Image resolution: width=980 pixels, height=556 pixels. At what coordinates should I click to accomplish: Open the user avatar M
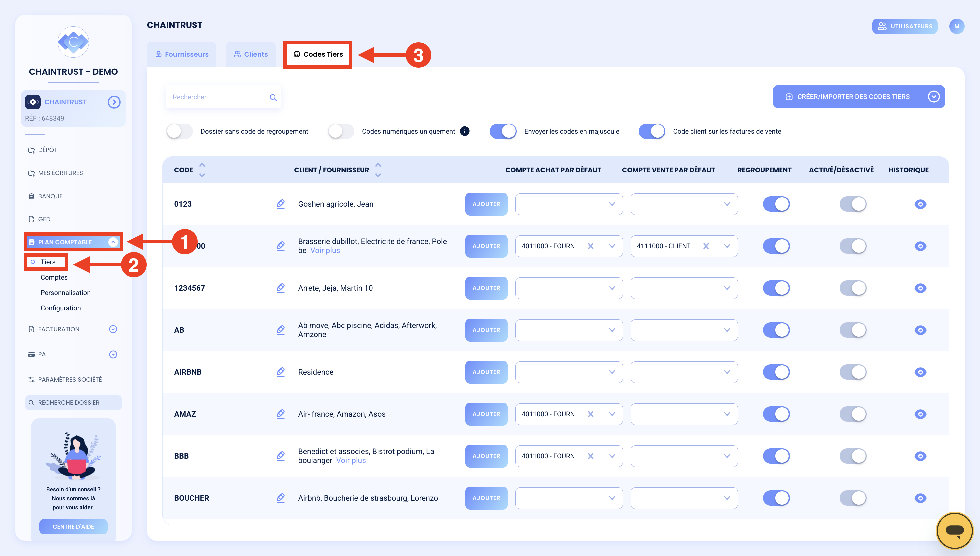pyautogui.click(x=957, y=26)
